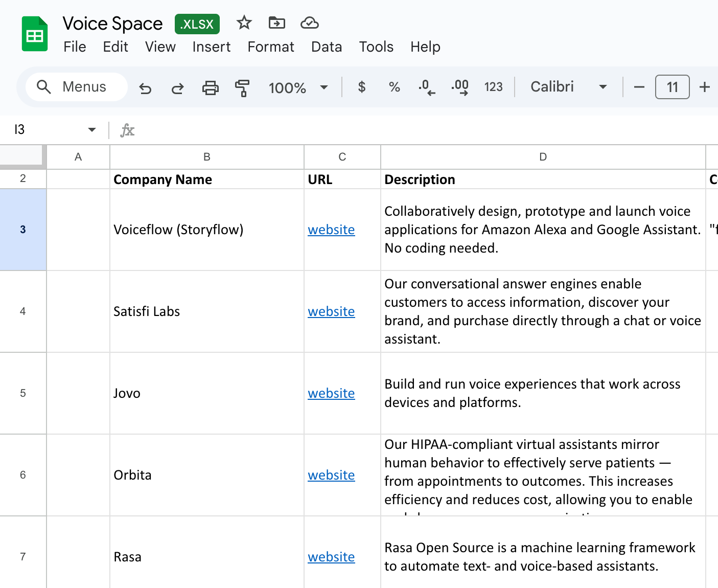Open the 100% zoom dropdown
The width and height of the screenshot is (718, 588).
tap(298, 87)
